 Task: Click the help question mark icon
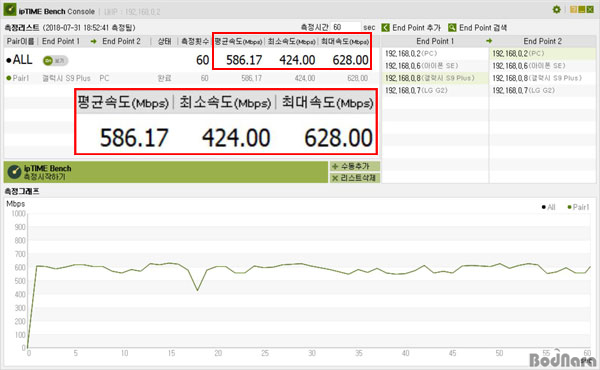pos(573,10)
